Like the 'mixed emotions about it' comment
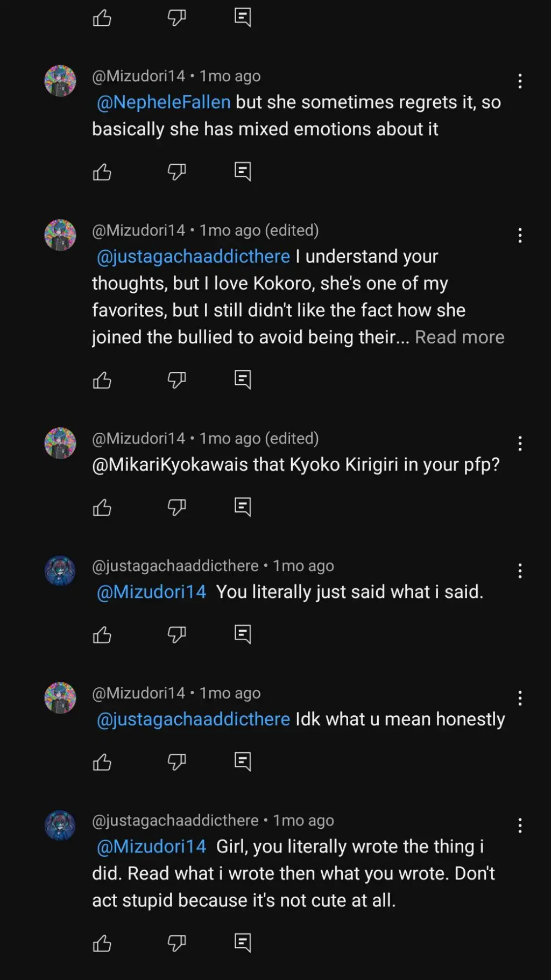 102,172
